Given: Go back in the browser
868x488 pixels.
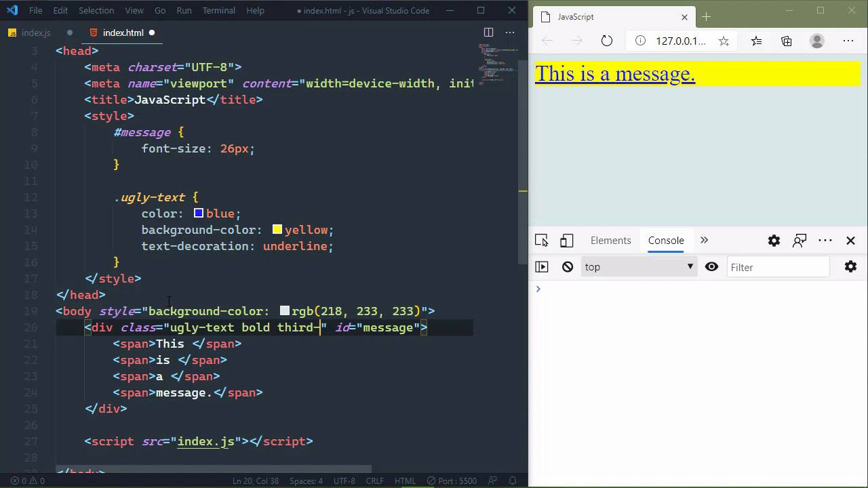Looking at the screenshot, I should click(547, 41).
